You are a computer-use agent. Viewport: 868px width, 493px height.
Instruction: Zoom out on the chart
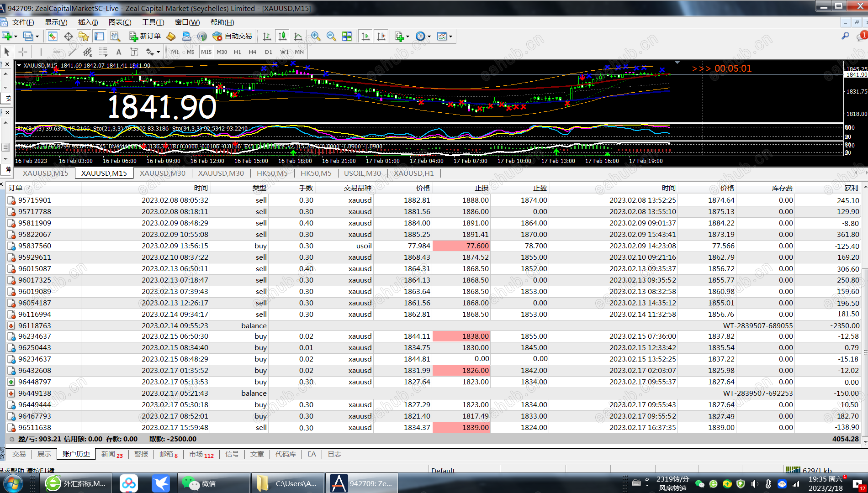331,36
